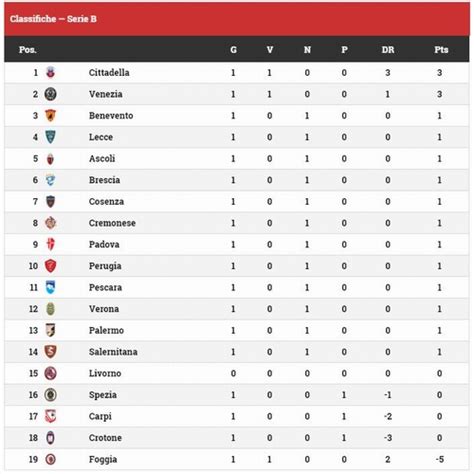Click the V wins column header

pos(270,50)
